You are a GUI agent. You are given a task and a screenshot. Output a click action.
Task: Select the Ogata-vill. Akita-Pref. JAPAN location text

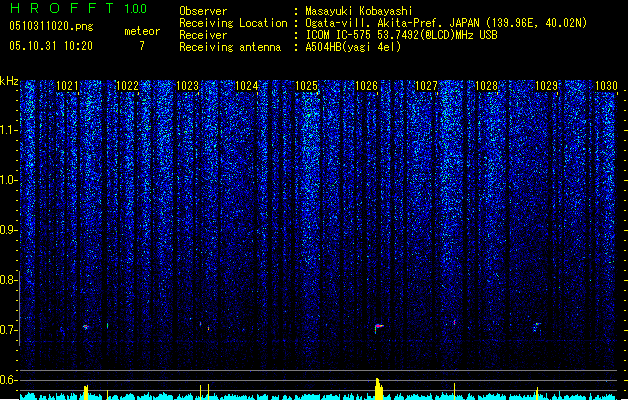(x=446, y=23)
